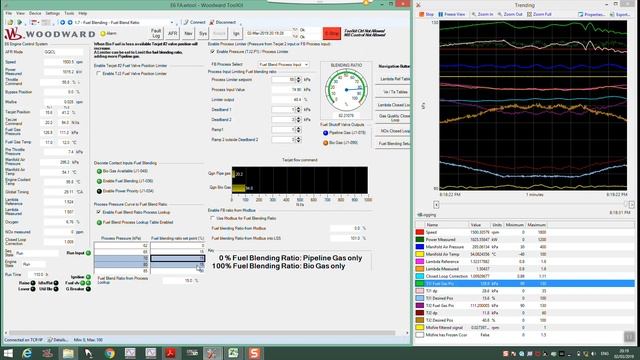640x360 pixels.
Task: Click Freeze View in Trending window
Action: (x=451, y=14)
